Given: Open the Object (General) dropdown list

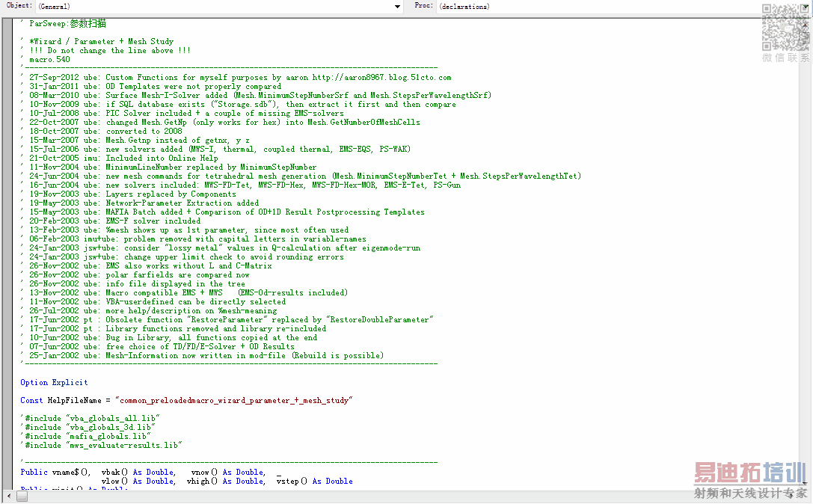Looking at the screenshot, I should click(397, 7).
